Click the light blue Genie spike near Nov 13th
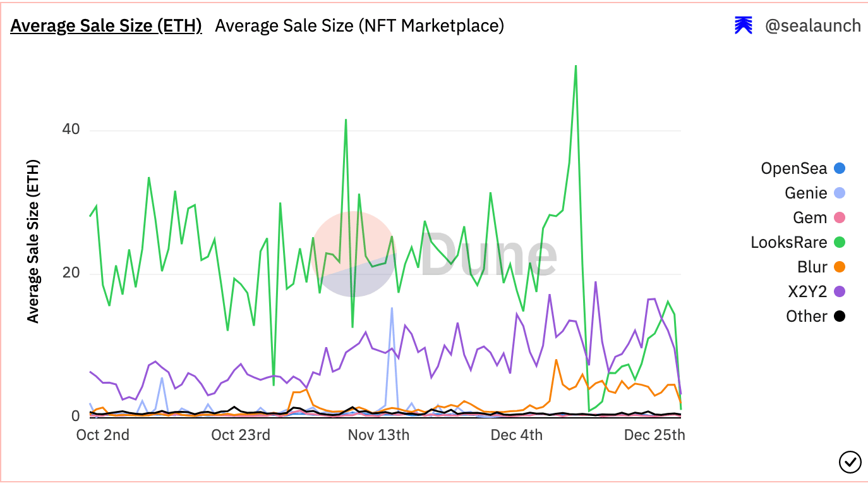This screenshot has width=868, height=483. [x=392, y=309]
